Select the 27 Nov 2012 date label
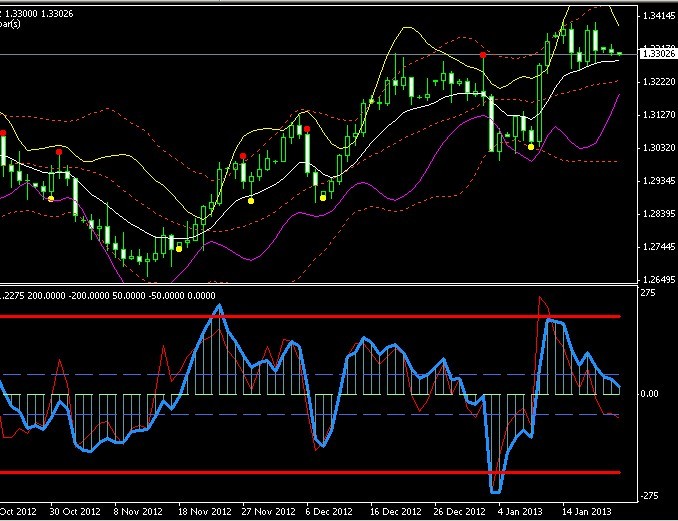 click(x=268, y=512)
